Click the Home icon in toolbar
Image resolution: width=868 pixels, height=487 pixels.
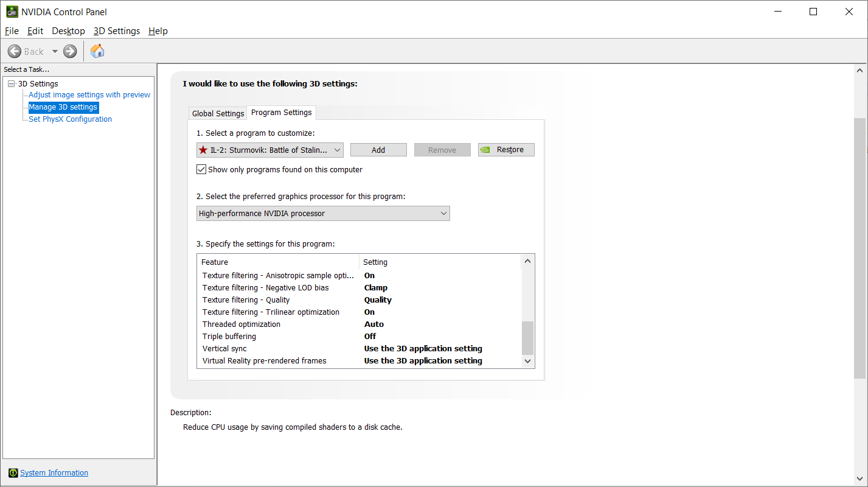coord(97,51)
